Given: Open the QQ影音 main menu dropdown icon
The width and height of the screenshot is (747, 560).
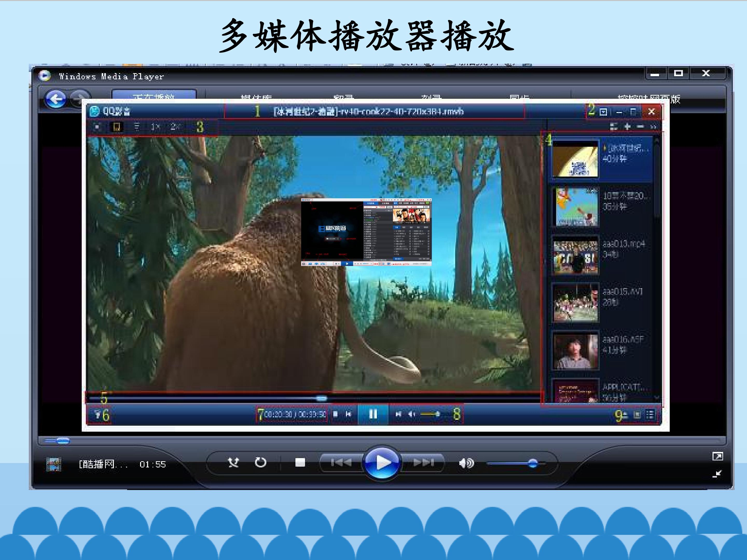Looking at the screenshot, I should point(604,112).
